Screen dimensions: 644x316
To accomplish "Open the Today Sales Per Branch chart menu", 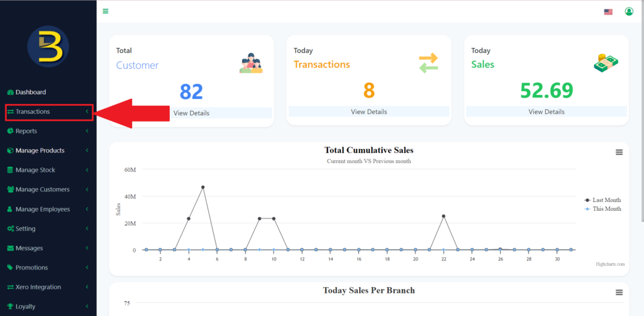I will click(x=619, y=293).
